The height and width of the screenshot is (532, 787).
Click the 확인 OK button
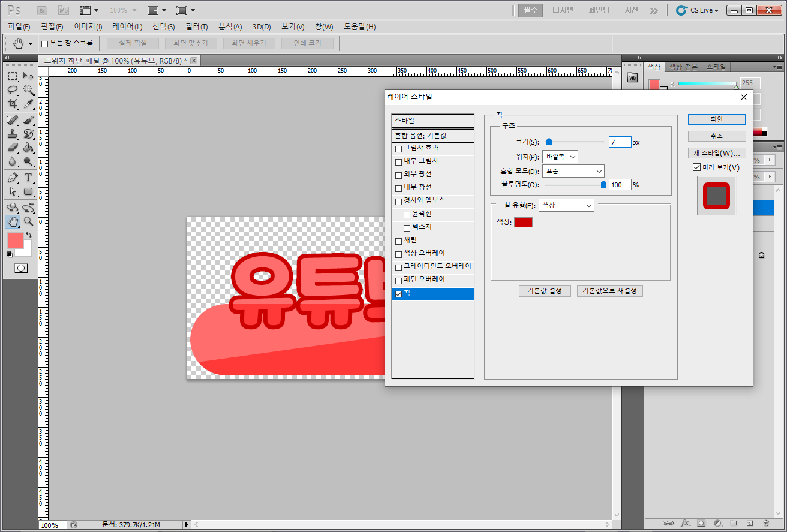click(x=717, y=119)
